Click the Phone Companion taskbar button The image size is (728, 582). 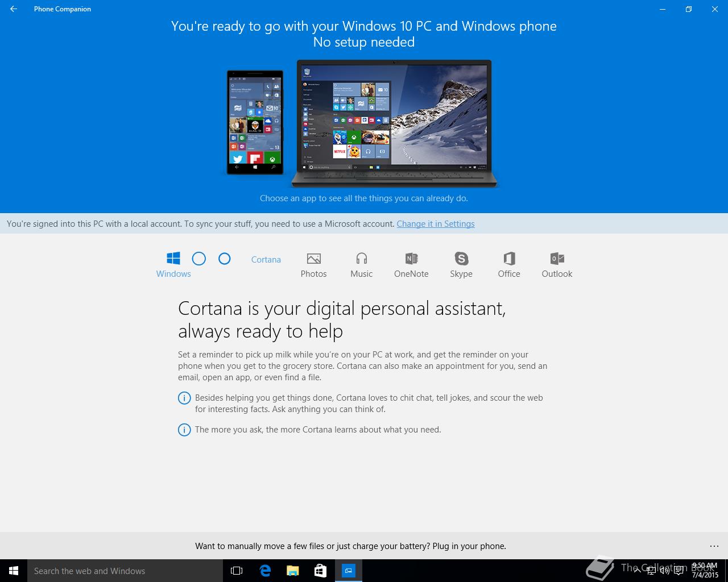(x=349, y=571)
